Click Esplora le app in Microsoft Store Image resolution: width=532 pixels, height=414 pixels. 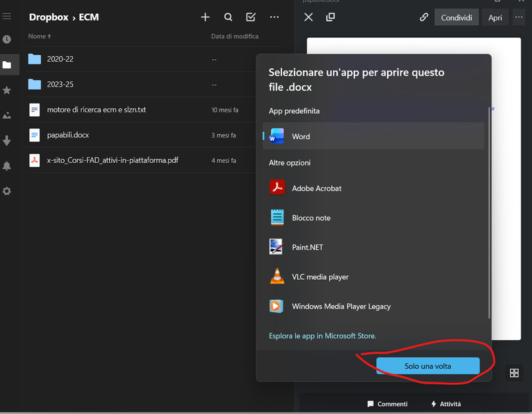(323, 336)
